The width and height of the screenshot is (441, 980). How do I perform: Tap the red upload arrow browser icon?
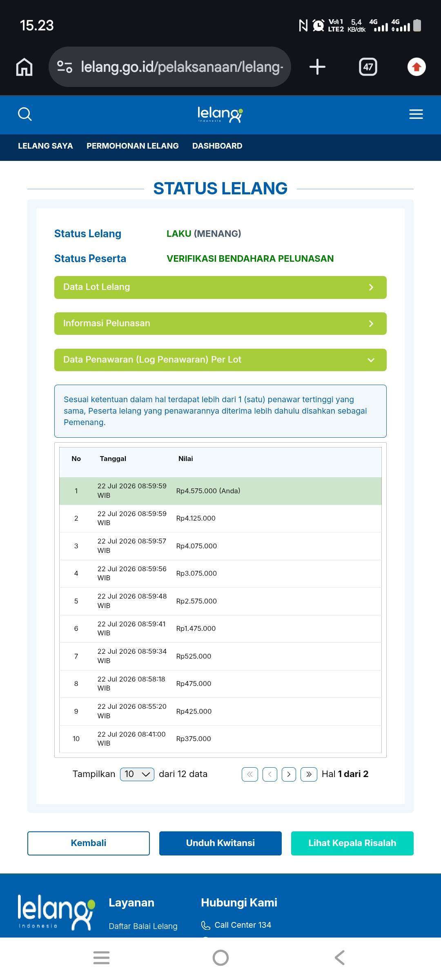[416, 67]
